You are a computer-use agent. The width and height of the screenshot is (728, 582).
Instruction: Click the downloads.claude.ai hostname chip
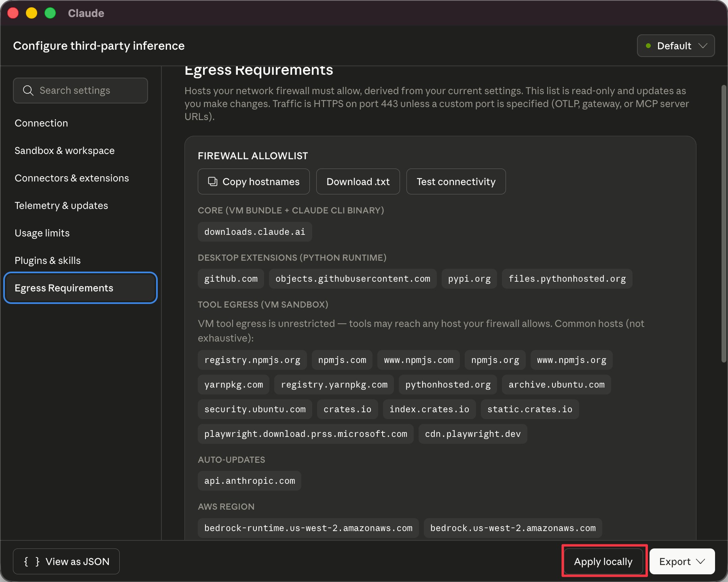click(x=255, y=232)
